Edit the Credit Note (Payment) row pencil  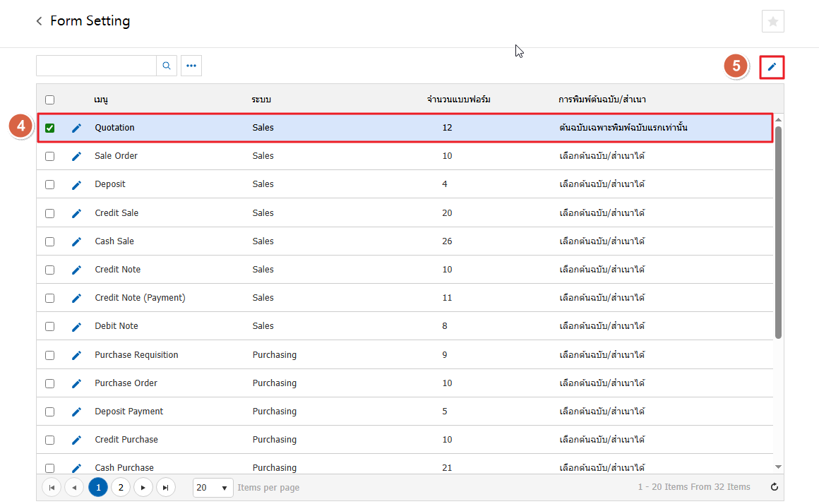77,298
